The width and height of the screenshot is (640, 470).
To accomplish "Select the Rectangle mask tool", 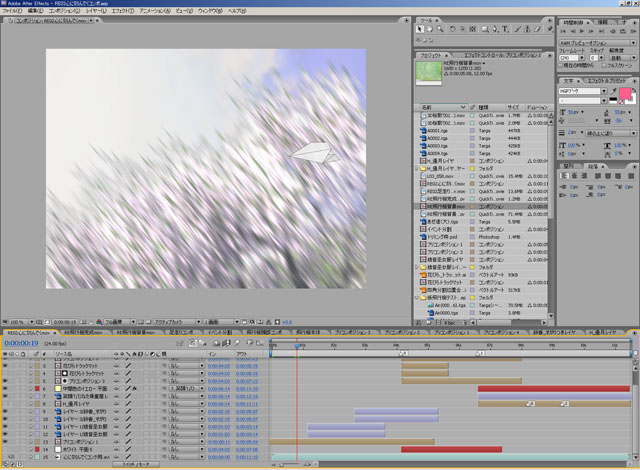I will click(485, 29).
